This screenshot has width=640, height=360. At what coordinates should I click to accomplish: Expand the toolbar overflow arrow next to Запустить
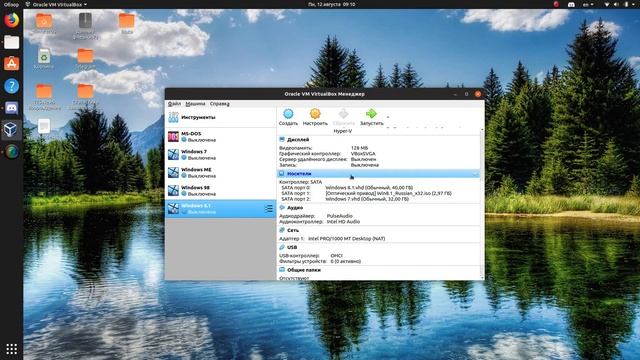[x=388, y=117]
